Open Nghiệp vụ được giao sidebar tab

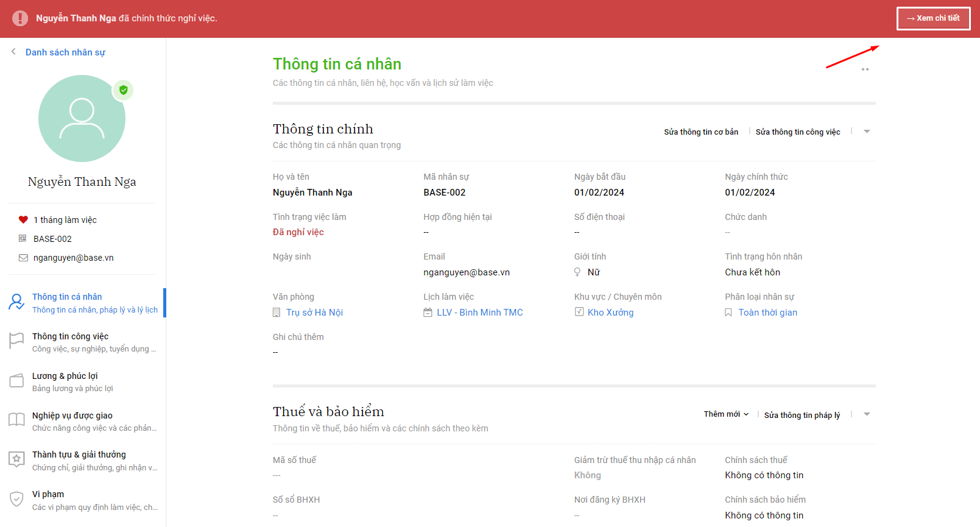pyautogui.click(x=83, y=422)
